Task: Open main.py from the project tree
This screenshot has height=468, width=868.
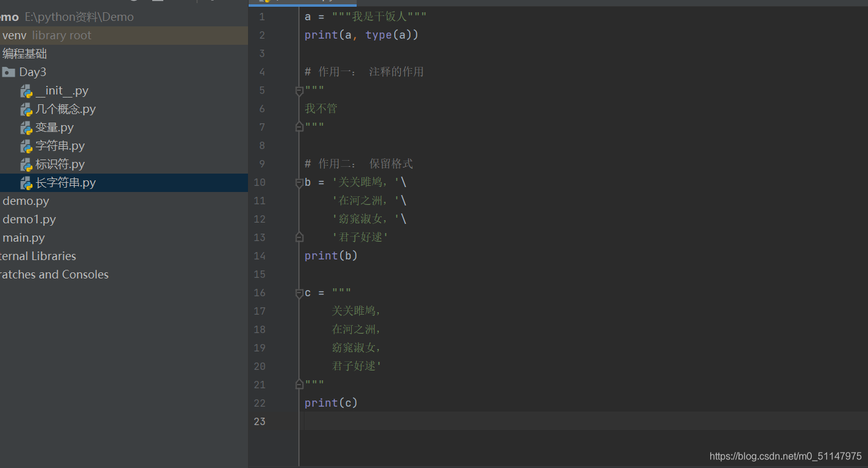Action: pyautogui.click(x=23, y=238)
